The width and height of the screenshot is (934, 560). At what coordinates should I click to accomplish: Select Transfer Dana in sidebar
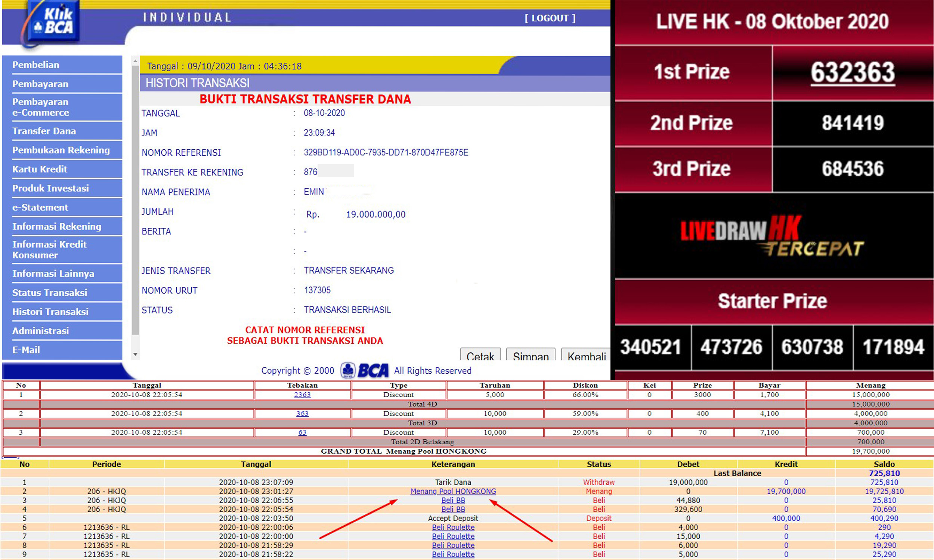click(x=62, y=131)
